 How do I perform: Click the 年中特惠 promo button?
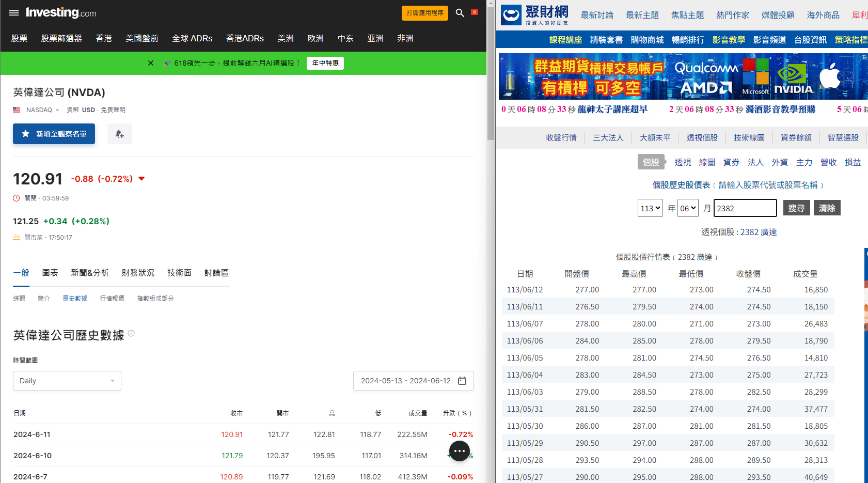(x=325, y=63)
